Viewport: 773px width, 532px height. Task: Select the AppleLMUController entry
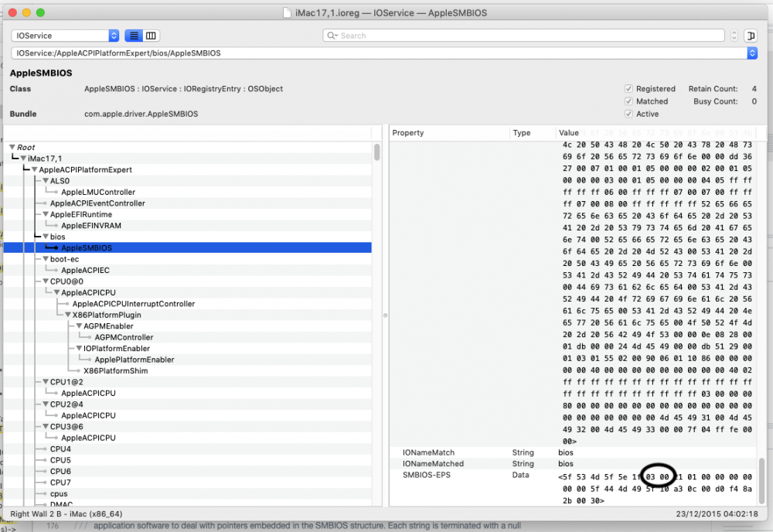98,193
